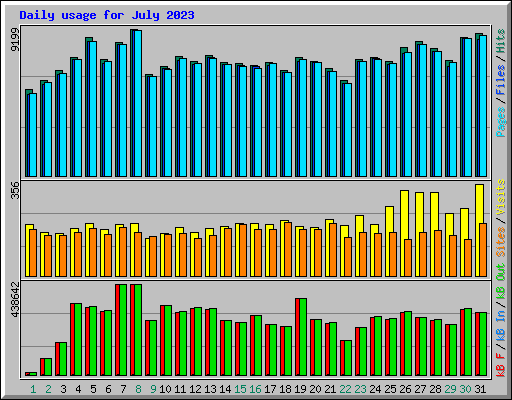Click the 356 axis value
Image resolution: width=512 pixels, height=400 pixels.
coord(15,190)
